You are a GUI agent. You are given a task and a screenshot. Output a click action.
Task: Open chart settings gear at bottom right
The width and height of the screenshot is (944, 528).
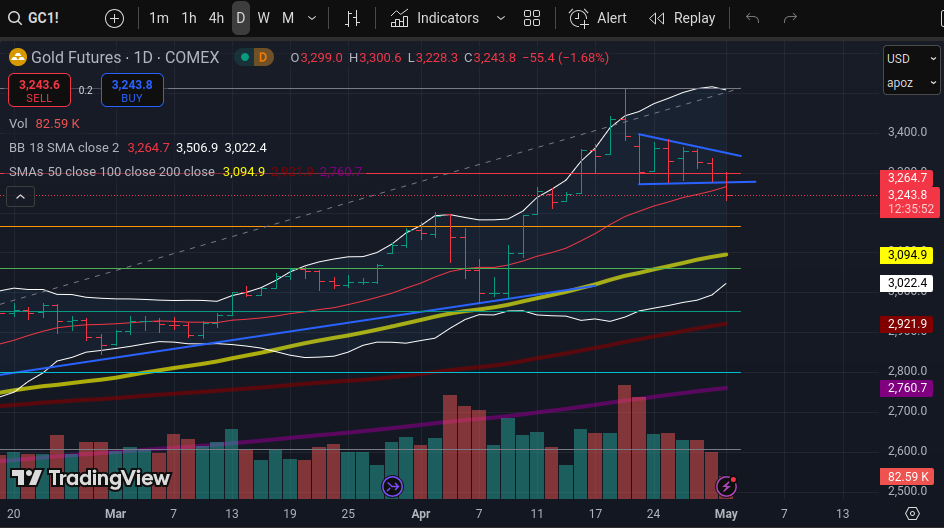pyautogui.click(x=911, y=513)
